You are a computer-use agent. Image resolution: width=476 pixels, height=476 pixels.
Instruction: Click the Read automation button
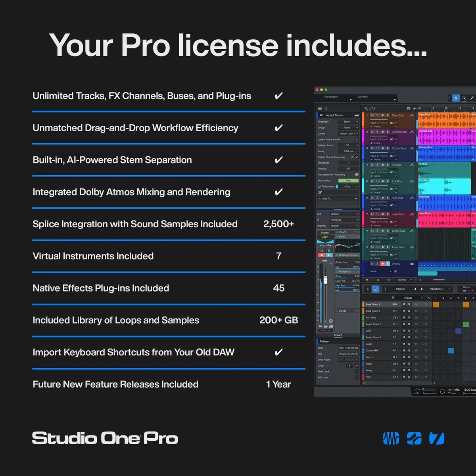(349, 180)
